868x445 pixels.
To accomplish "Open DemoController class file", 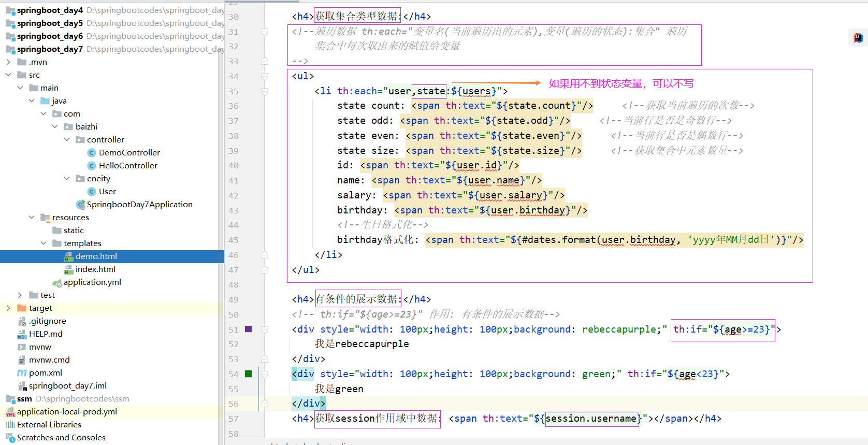I will click(x=129, y=152).
